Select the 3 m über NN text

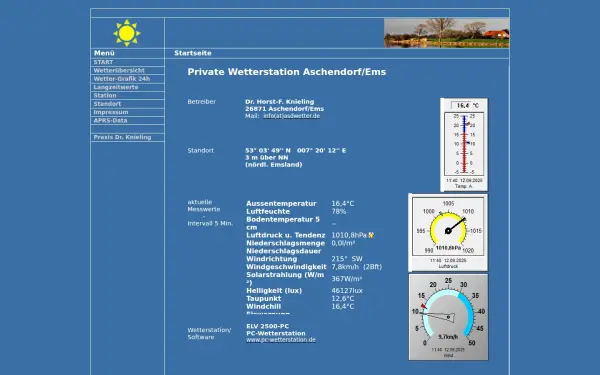[x=267, y=158]
